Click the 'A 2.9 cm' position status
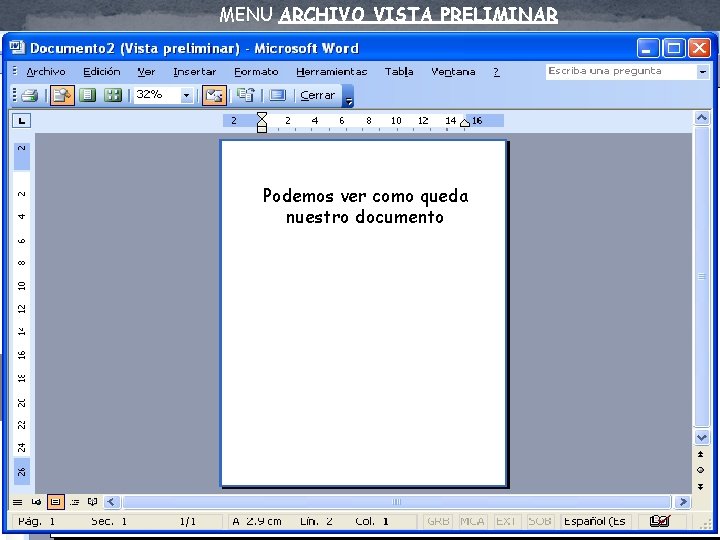720x540 pixels. point(256,522)
